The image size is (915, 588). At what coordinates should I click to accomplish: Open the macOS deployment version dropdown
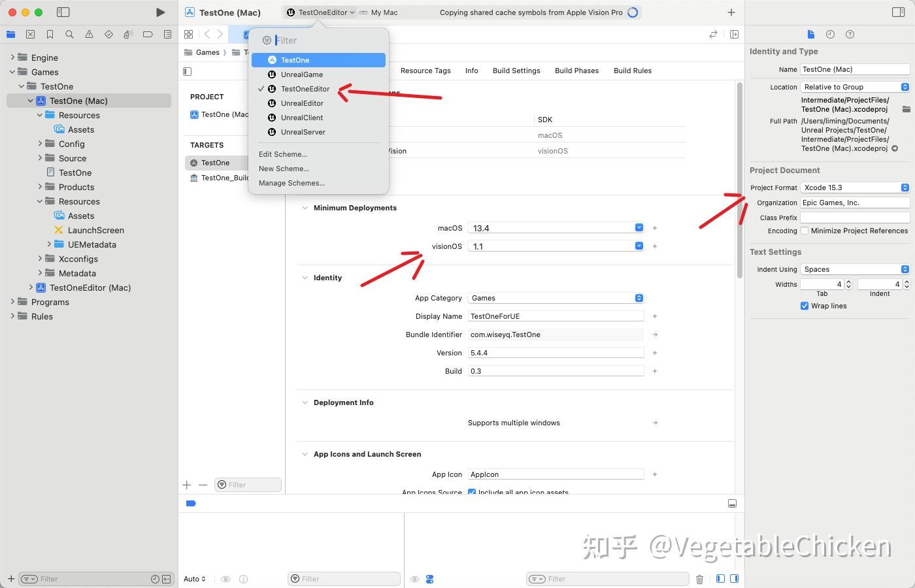click(639, 228)
